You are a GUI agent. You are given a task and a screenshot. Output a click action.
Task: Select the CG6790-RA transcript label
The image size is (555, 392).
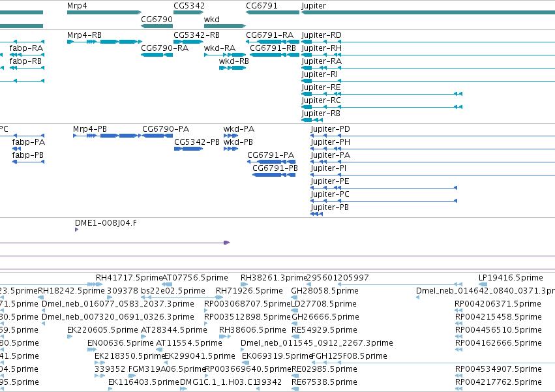164,48
